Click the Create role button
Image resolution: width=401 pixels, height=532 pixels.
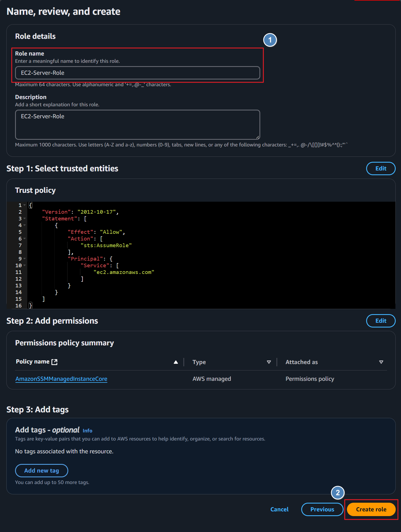[371, 509]
